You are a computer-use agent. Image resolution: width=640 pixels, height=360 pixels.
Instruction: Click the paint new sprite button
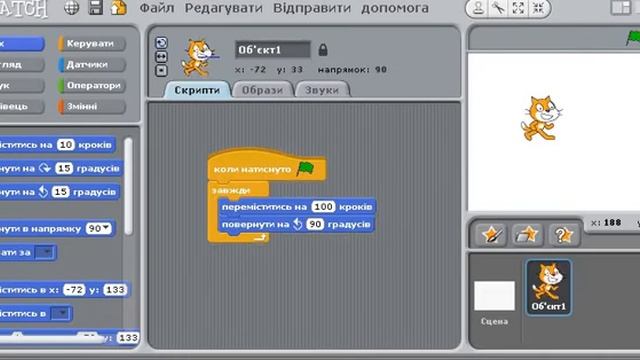tap(491, 235)
